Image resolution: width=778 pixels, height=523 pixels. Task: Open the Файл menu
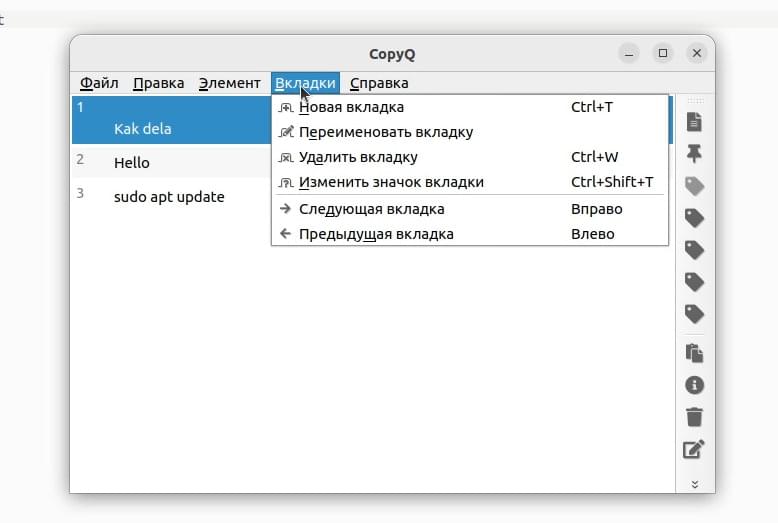click(x=99, y=83)
